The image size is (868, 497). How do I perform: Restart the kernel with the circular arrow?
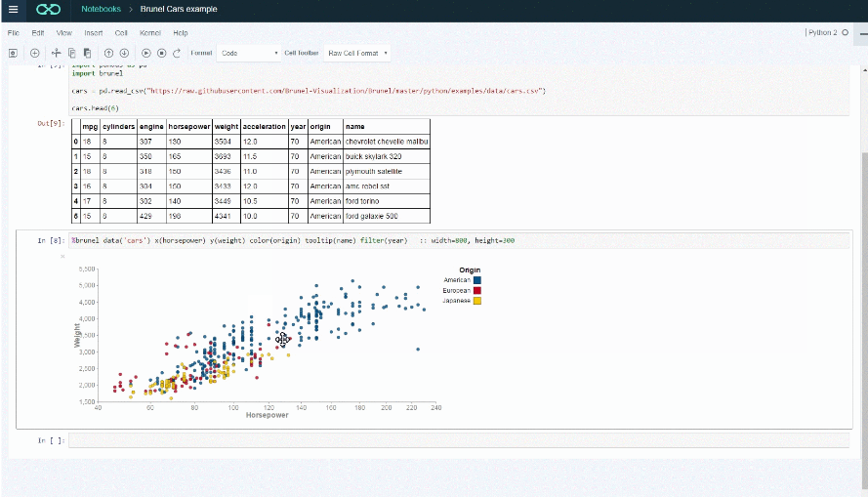click(178, 53)
